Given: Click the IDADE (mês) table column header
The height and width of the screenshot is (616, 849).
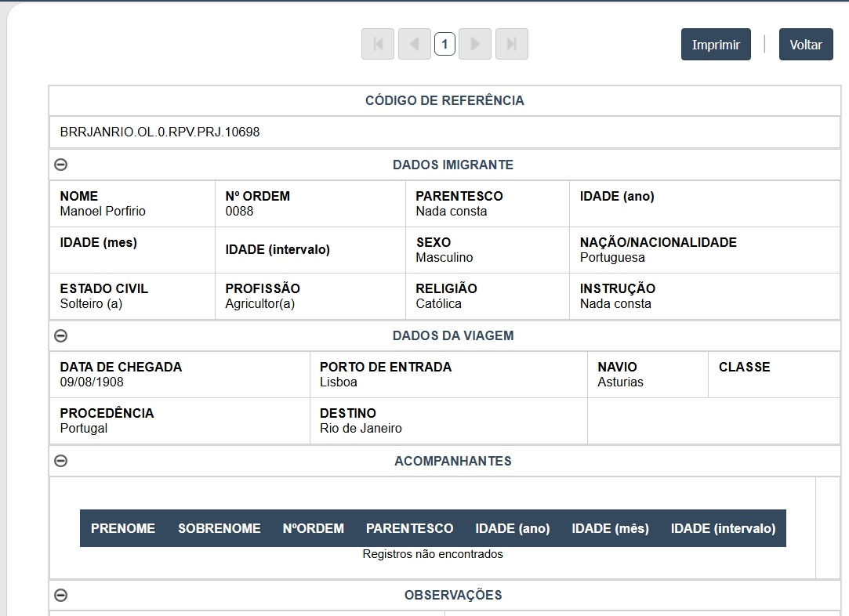Looking at the screenshot, I should coord(611,528).
